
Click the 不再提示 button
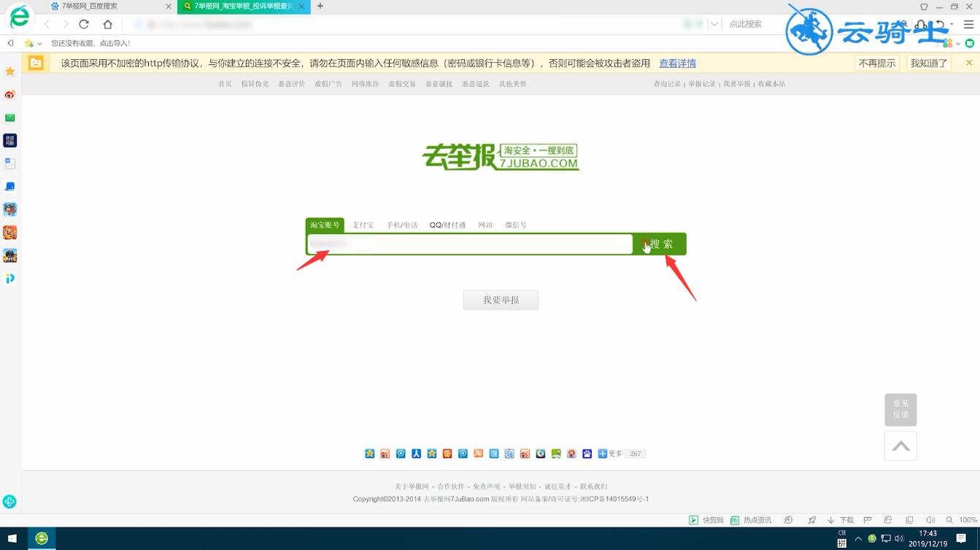pos(876,63)
